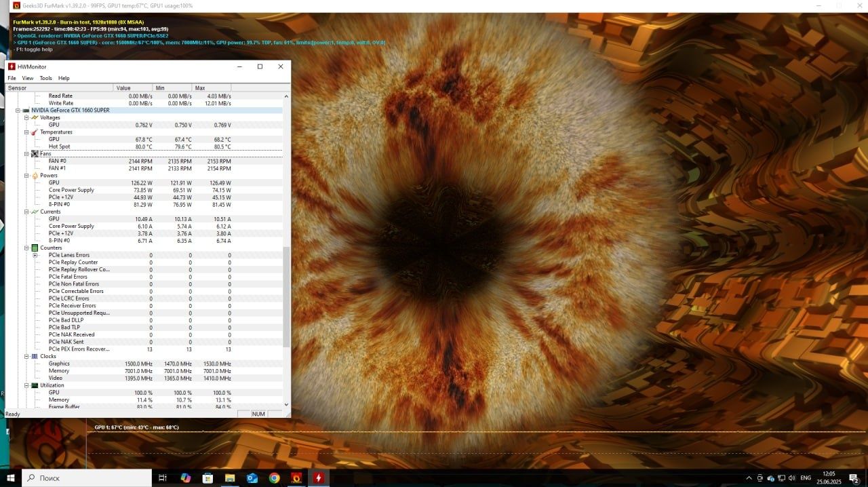Click the Powers flame icon
This screenshot has width=868, height=487.
35,176
